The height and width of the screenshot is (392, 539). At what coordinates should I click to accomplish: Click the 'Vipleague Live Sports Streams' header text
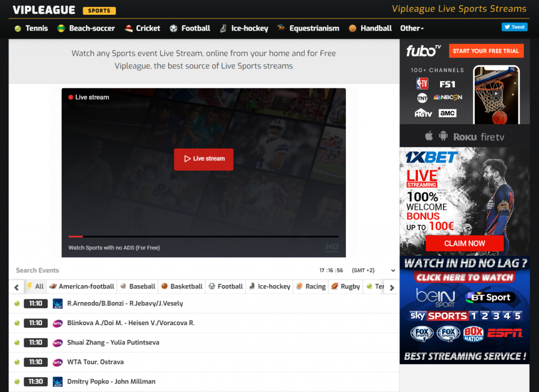459,8
